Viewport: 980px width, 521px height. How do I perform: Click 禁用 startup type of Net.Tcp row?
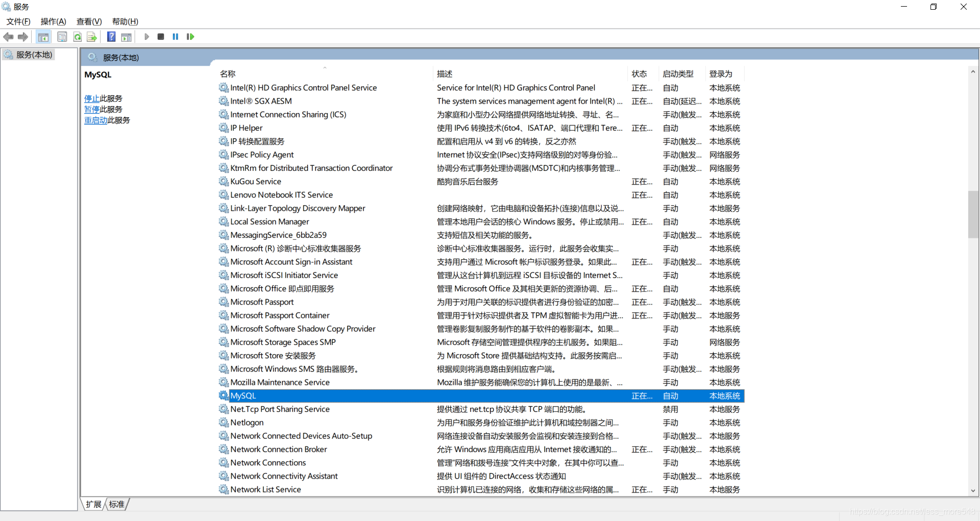pos(670,409)
